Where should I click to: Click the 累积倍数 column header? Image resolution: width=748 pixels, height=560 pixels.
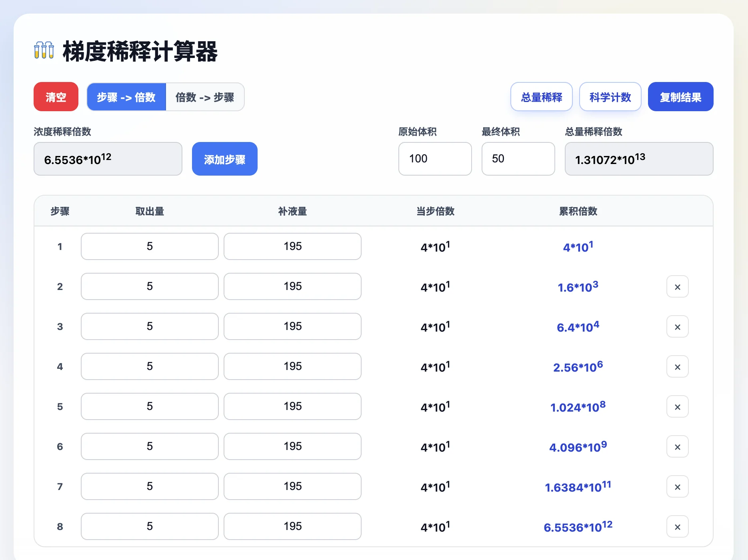[578, 211]
